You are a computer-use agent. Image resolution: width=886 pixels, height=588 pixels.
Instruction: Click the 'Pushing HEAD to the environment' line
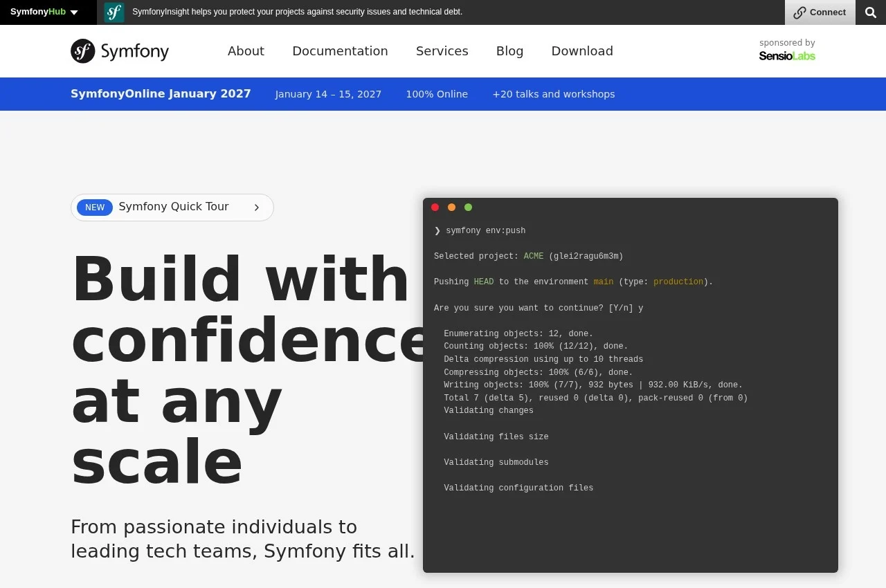point(573,282)
